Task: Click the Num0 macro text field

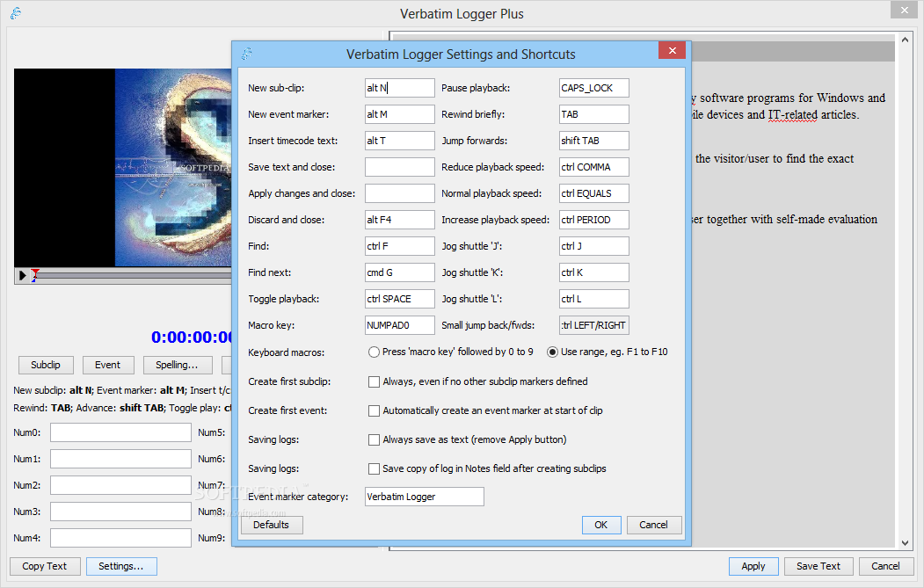Action: [120, 432]
